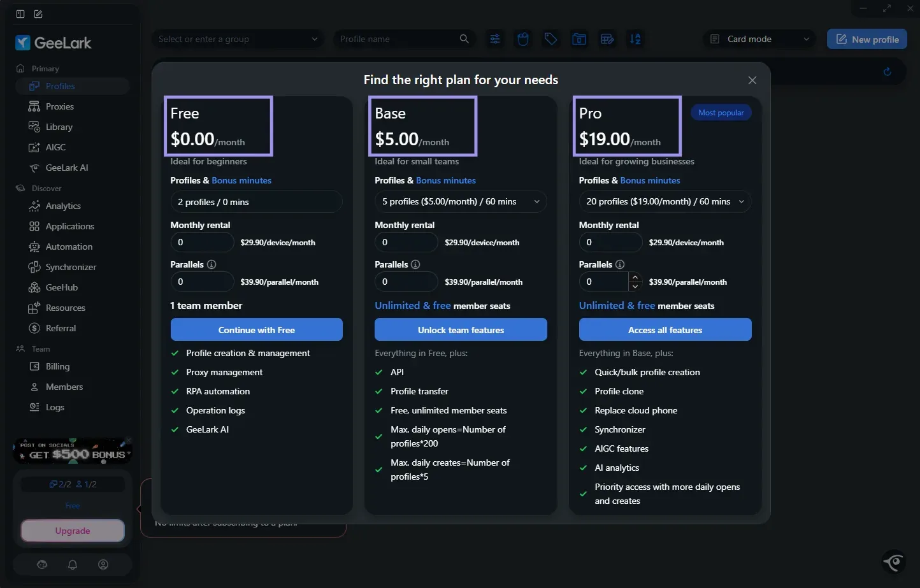Increase Pro plan Parallels with up arrow
This screenshot has width=920, height=588.
coord(635,277)
